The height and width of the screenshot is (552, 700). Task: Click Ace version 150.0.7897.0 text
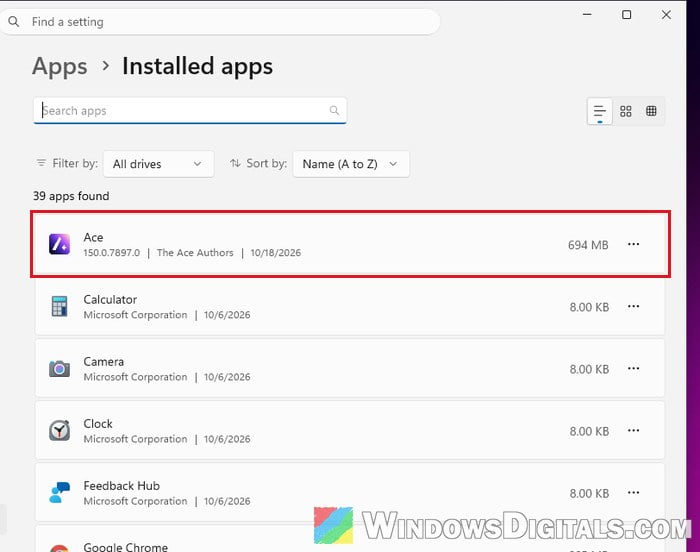(112, 253)
